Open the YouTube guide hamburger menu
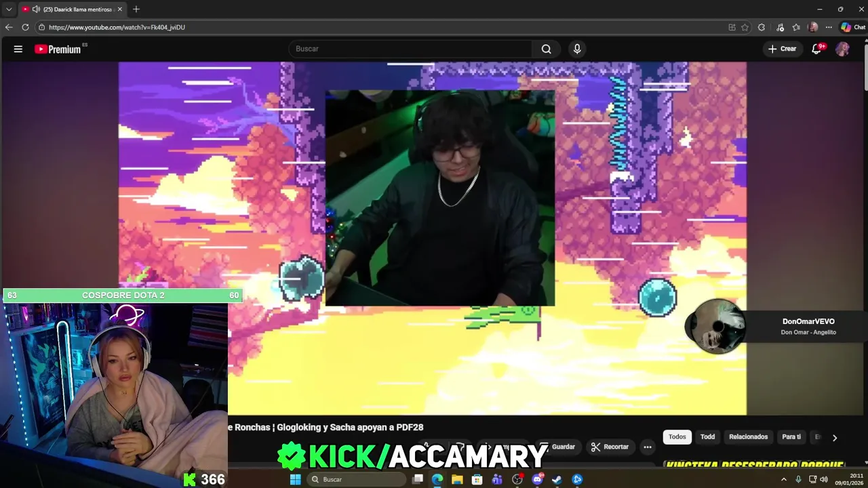The height and width of the screenshot is (488, 868). click(x=18, y=49)
